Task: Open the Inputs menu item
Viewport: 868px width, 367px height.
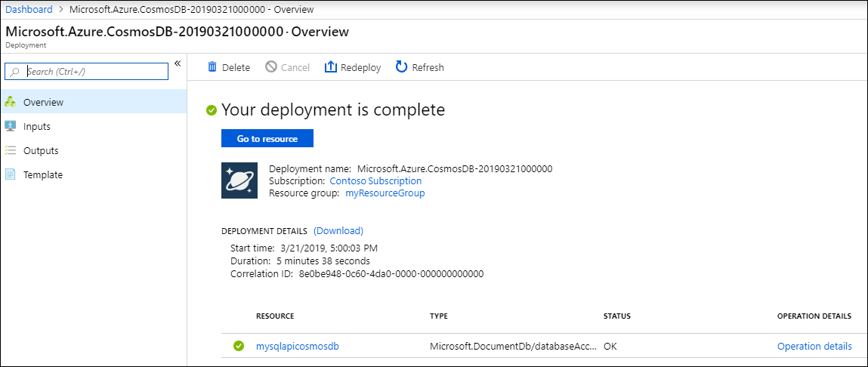Action: 93,126
